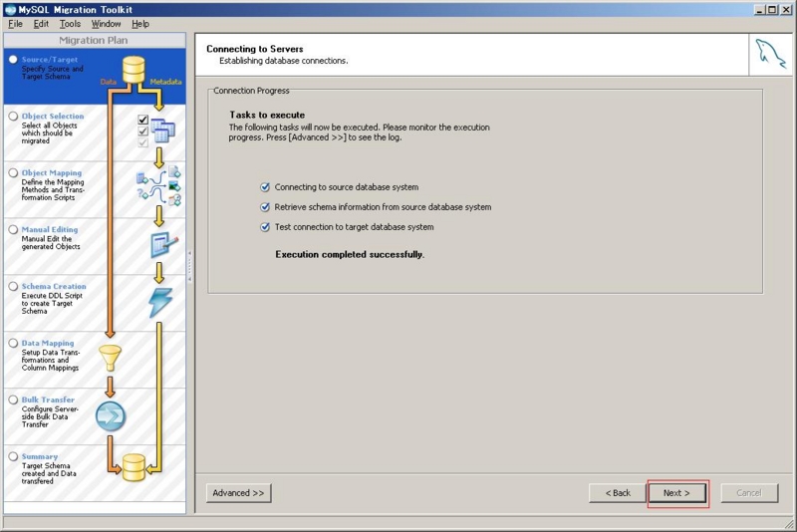Select the Manual Editing step radio button

13,230
